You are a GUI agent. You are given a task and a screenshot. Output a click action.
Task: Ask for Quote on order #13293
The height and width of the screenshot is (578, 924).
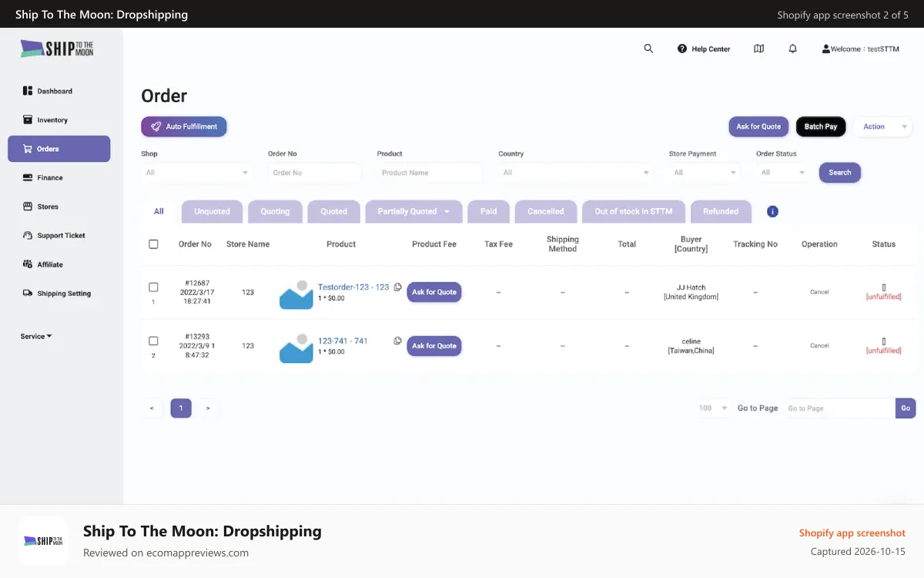pos(434,346)
